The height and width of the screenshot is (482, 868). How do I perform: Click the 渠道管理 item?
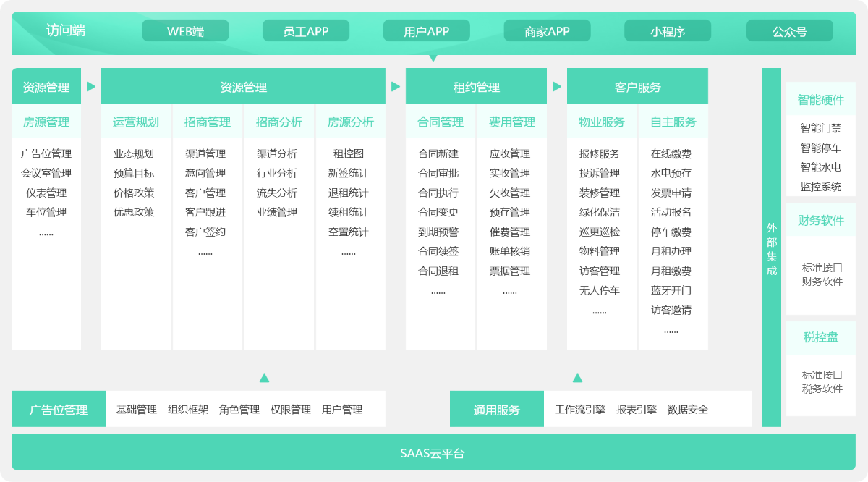tap(205, 153)
